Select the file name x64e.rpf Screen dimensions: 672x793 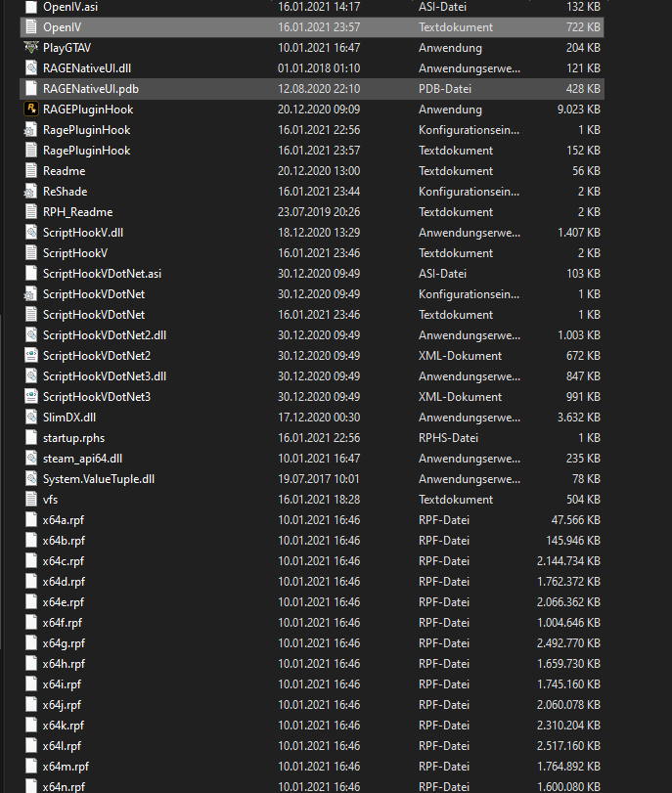point(64,602)
